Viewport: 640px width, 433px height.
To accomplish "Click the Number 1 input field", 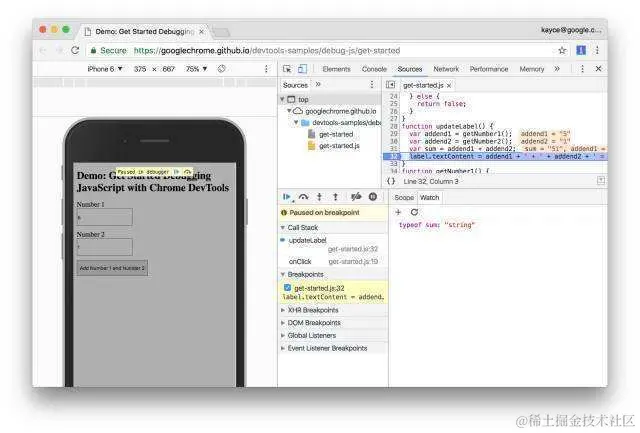I will pyautogui.click(x=104, y=217).
